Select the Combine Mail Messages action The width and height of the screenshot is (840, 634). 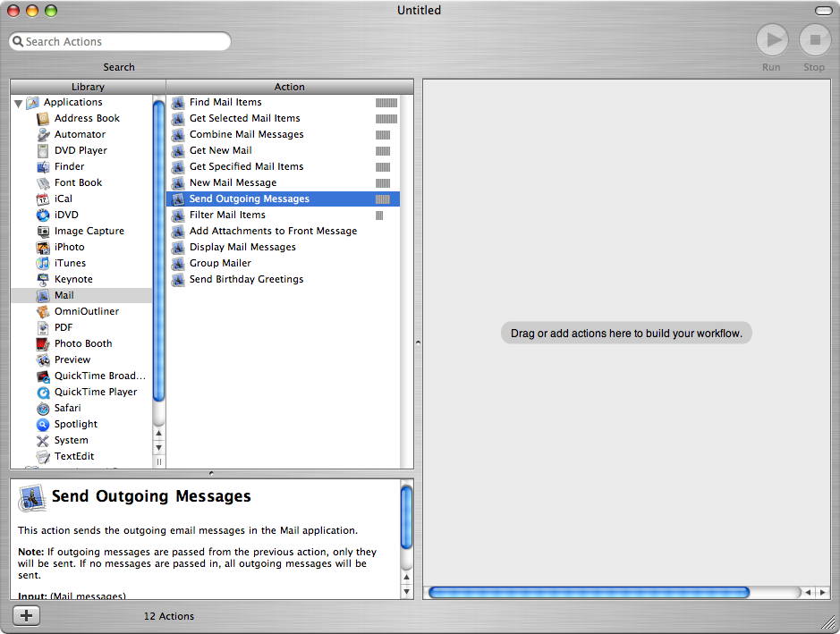click(284, 134)
